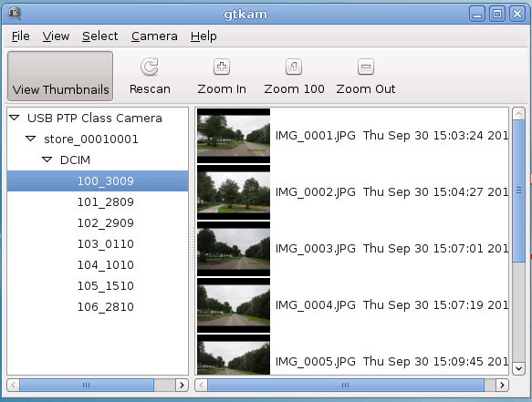Select folder 100_3009
532x402 pixels.
tap(98, 181)
